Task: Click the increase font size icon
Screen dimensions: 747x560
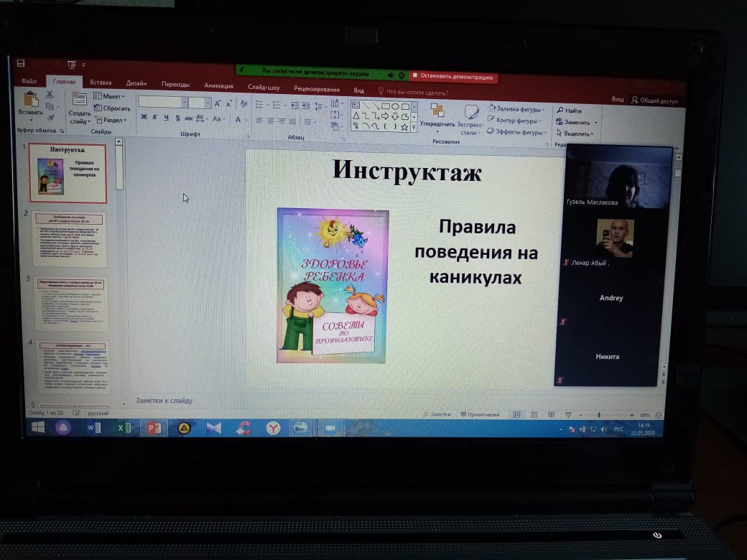Action: 218,103
